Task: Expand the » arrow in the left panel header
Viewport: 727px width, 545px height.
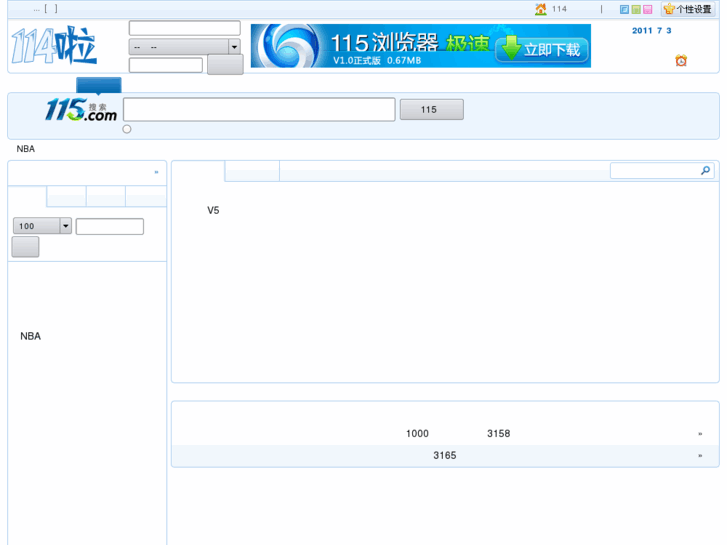Action: tap(156, 172)
